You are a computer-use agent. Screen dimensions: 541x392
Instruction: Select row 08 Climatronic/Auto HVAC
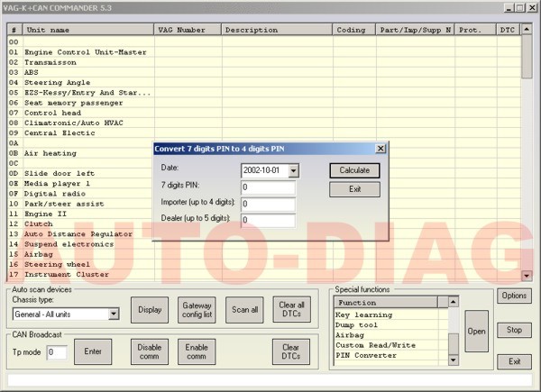(x=264, y=123)
